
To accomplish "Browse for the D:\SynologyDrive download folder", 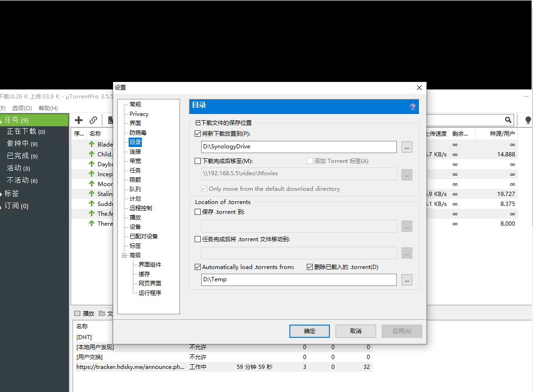I will coord(407,147).
